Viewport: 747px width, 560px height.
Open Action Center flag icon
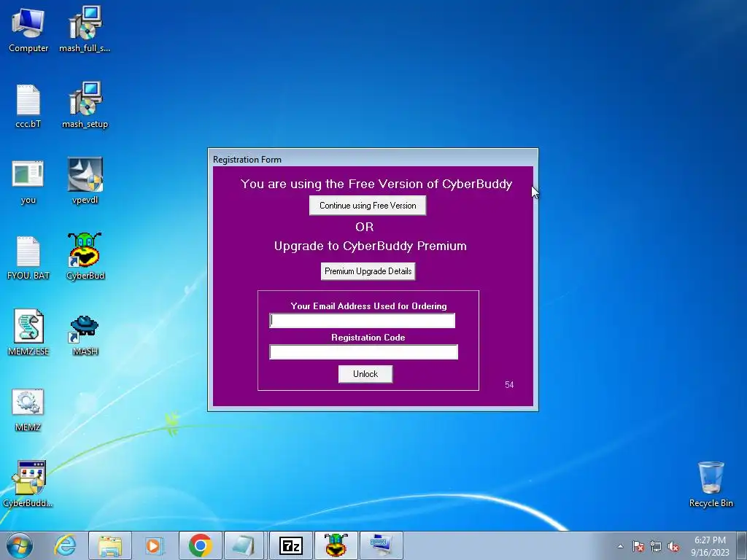click(638, 546)
